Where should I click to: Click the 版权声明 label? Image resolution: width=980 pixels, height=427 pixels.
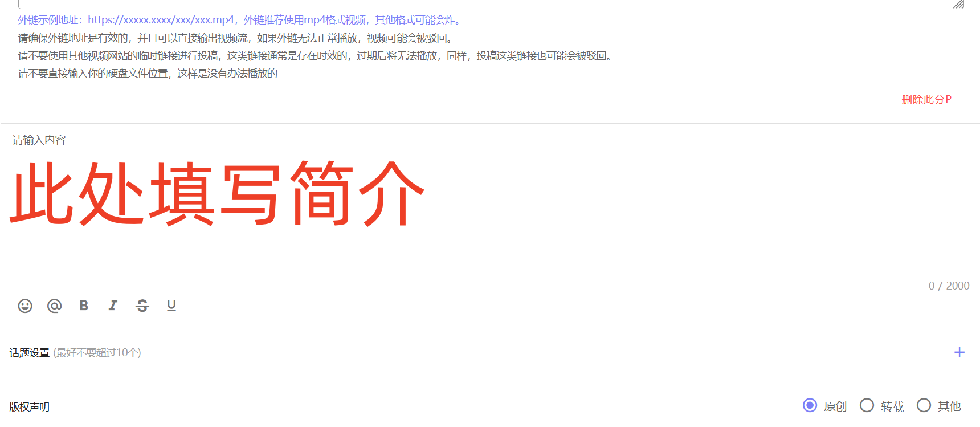pyautogui.click(x=30, y=407)
